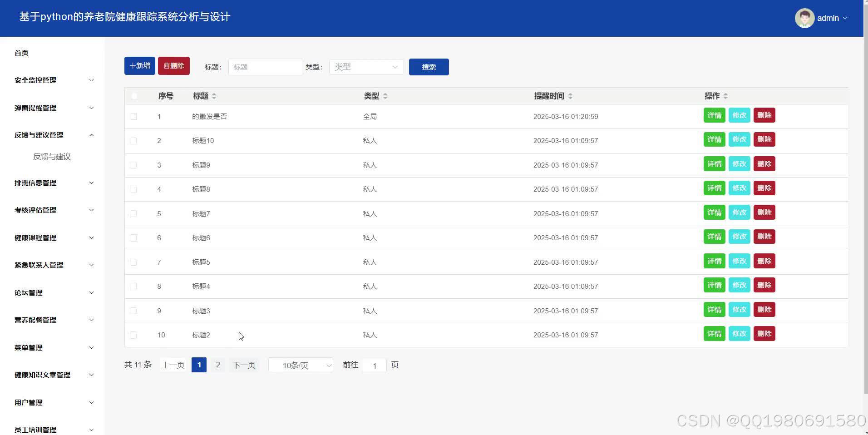
Task: Toggle the select-all checkbox in table header
Action: coord(133,96)
